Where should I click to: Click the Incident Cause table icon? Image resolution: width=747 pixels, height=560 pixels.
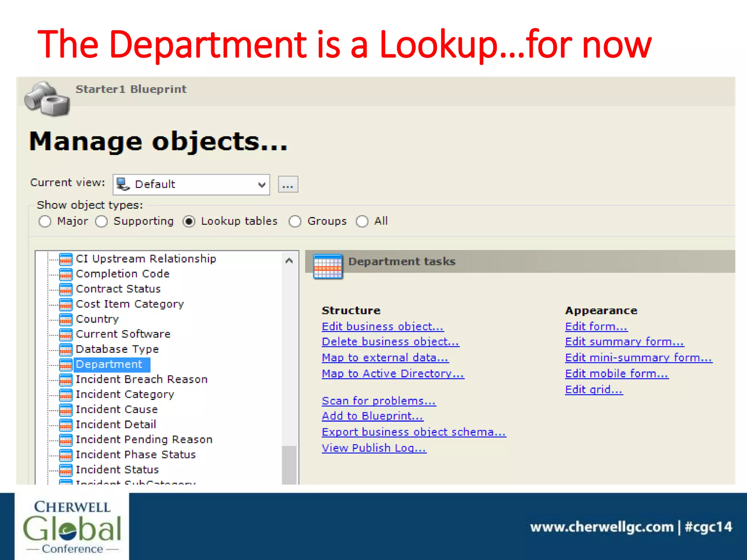(66, 409)
